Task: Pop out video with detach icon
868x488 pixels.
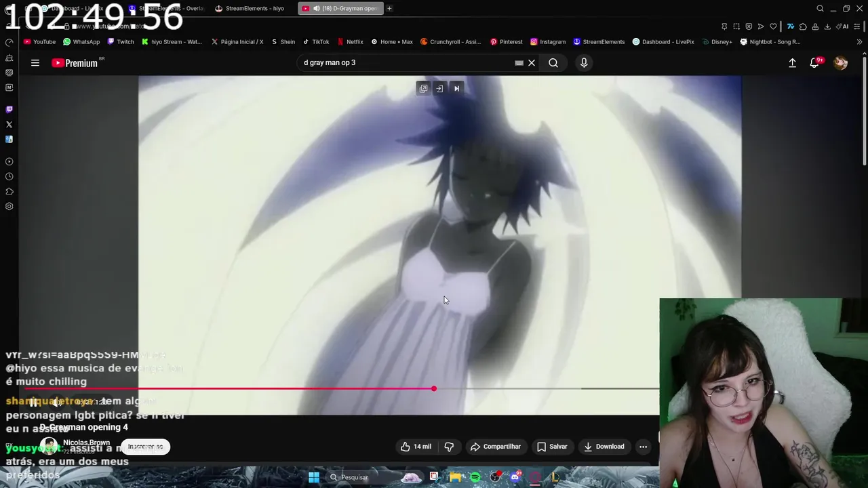Action: [423, 88]
